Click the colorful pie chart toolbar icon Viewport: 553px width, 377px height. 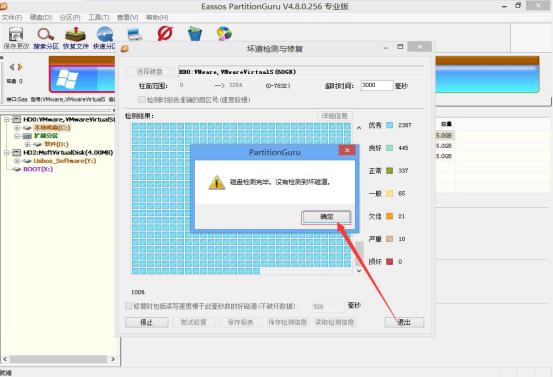[224, 34]
